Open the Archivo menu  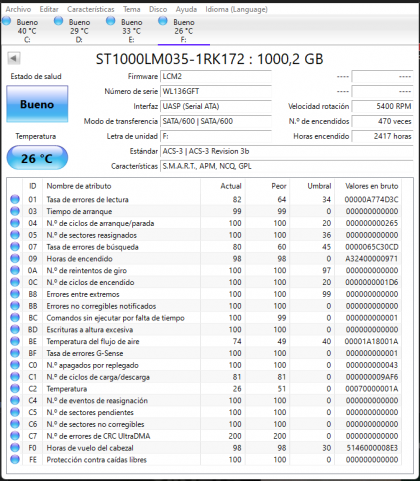click(18, 9)
